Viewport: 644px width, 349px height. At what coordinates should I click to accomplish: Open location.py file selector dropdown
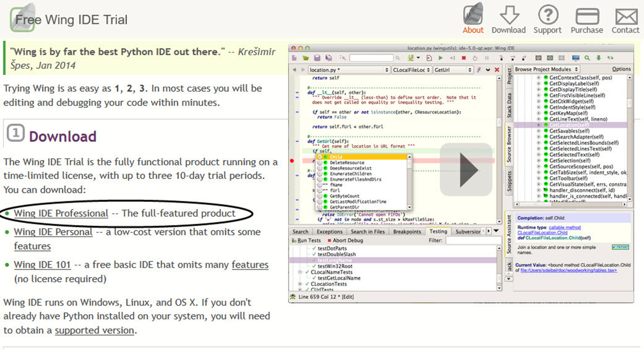(x=349, y=70)
